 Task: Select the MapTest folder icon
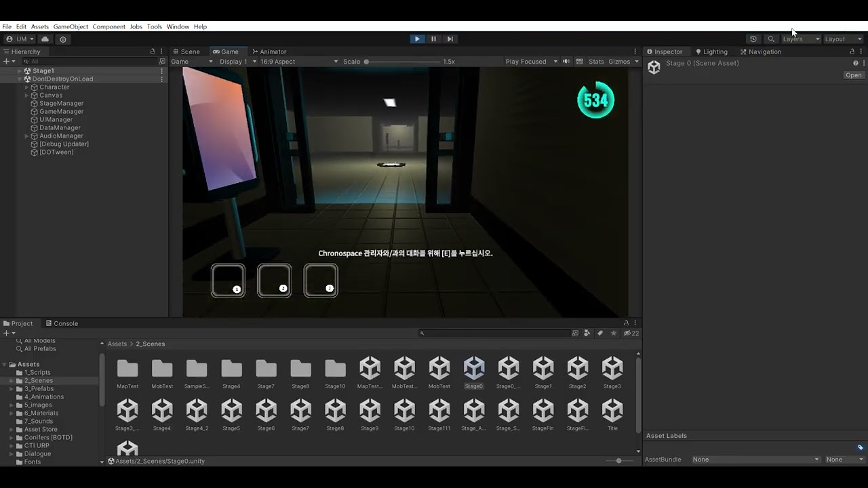(127, 369)
